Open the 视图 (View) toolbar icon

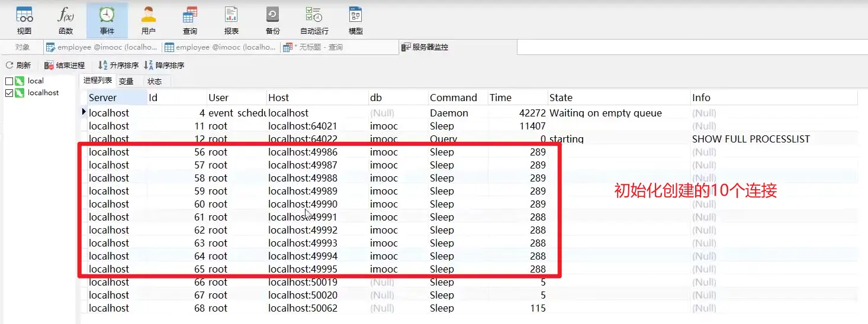(x=24, y=21)
